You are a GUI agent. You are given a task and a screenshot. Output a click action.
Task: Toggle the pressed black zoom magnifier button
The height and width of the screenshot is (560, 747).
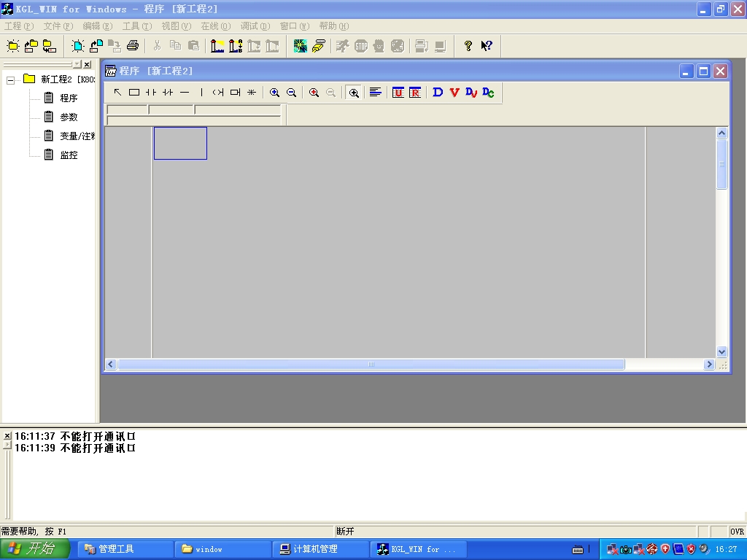click(x=354, y=93)
